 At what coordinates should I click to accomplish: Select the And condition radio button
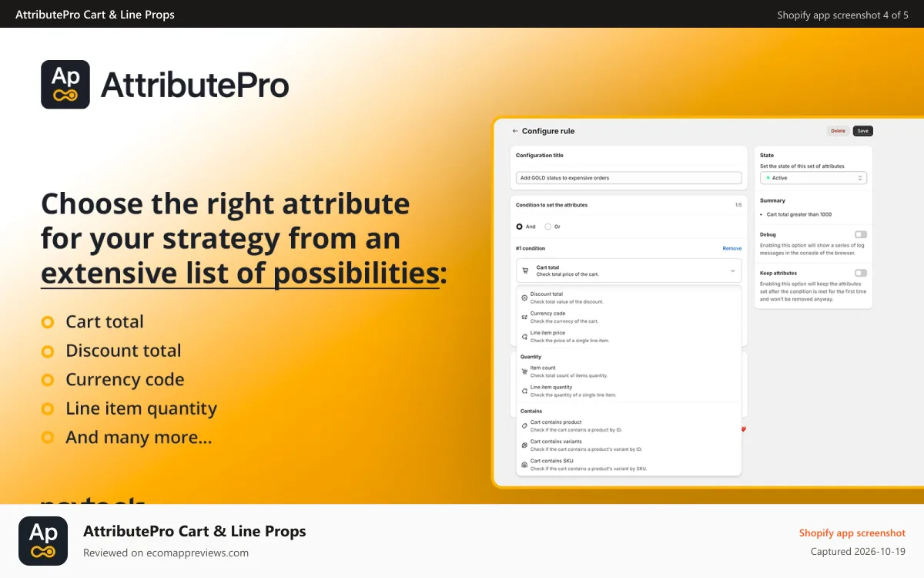pos(519,227)
